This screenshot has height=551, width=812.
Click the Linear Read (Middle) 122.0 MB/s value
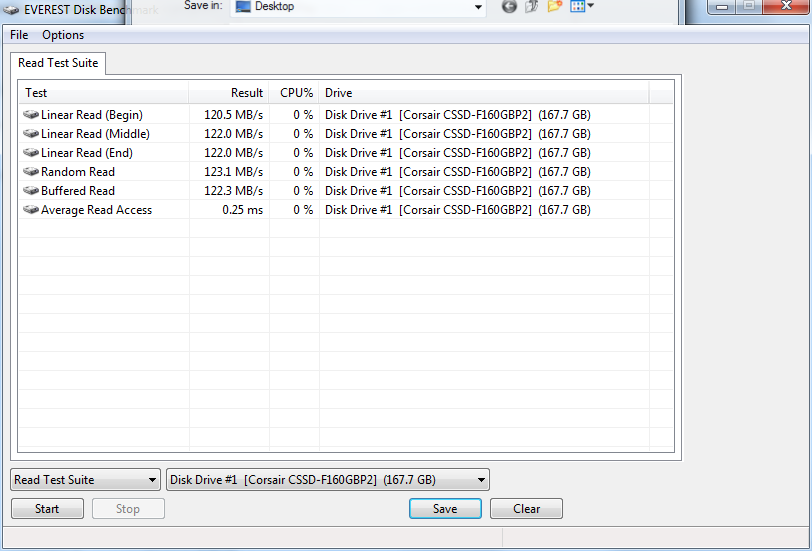(x=234, y=134)
